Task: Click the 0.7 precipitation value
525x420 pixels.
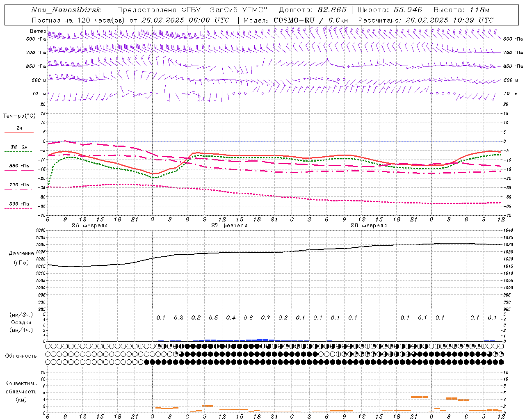Action: point(266,317)
